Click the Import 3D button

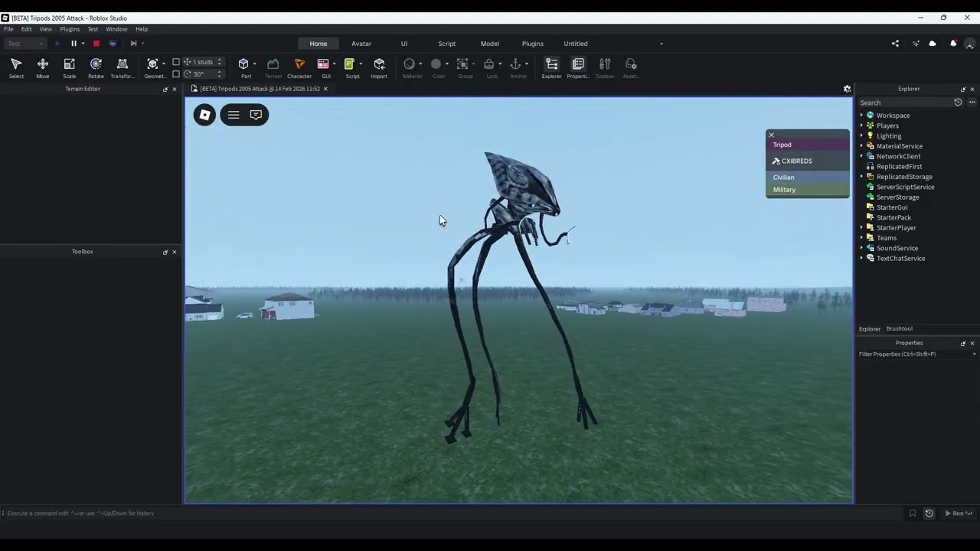(379, 67)
